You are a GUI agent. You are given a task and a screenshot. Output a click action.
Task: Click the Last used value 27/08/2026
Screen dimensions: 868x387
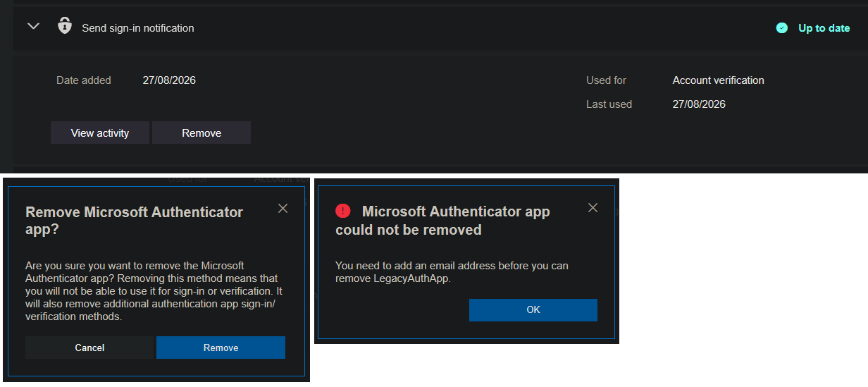(x=699, y=104)
